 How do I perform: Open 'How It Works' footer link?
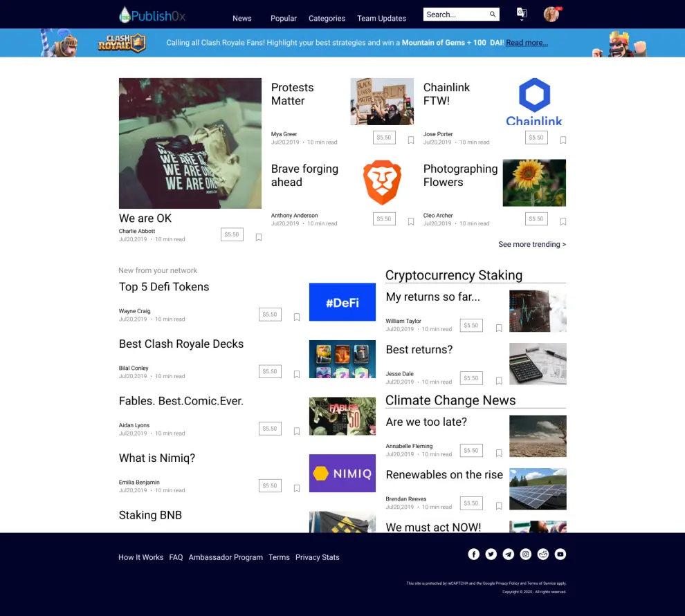point(140,557)
